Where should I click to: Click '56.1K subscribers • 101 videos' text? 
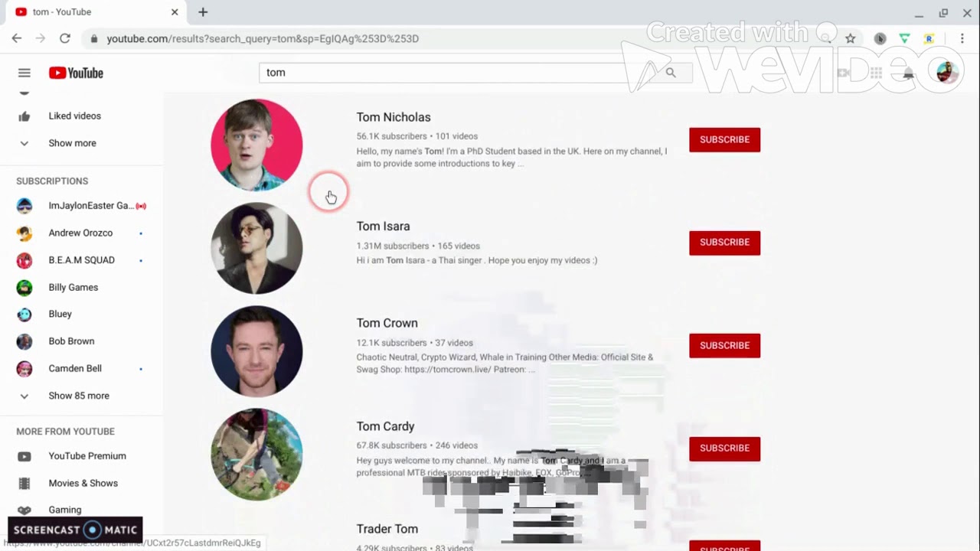(416, 136)
